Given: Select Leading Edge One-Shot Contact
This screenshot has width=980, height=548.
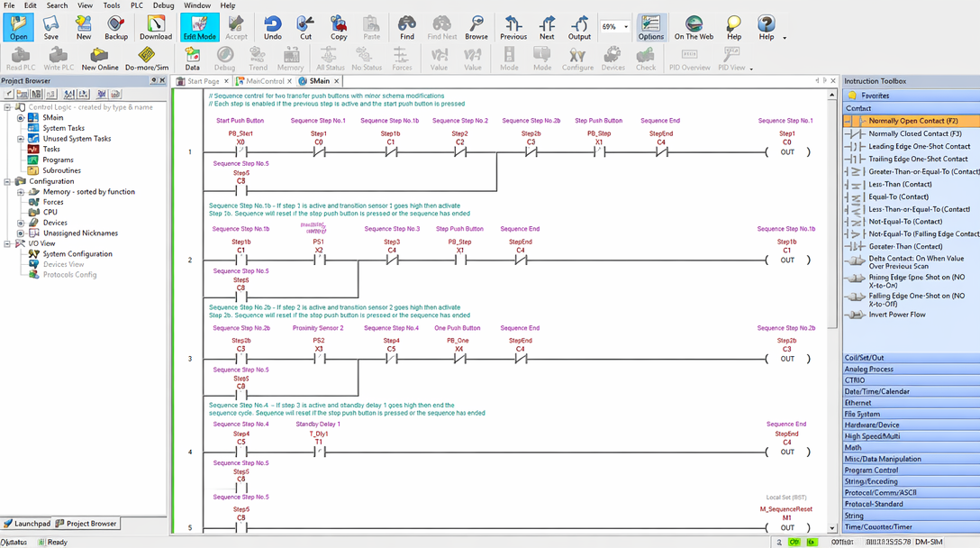Looking at the screenshot, I should point(912,146).
